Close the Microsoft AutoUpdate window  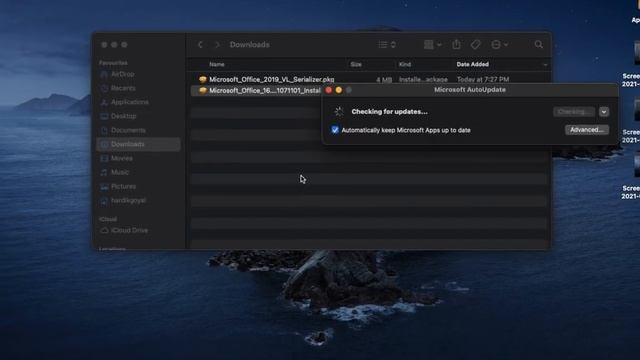tap(329, 90)
